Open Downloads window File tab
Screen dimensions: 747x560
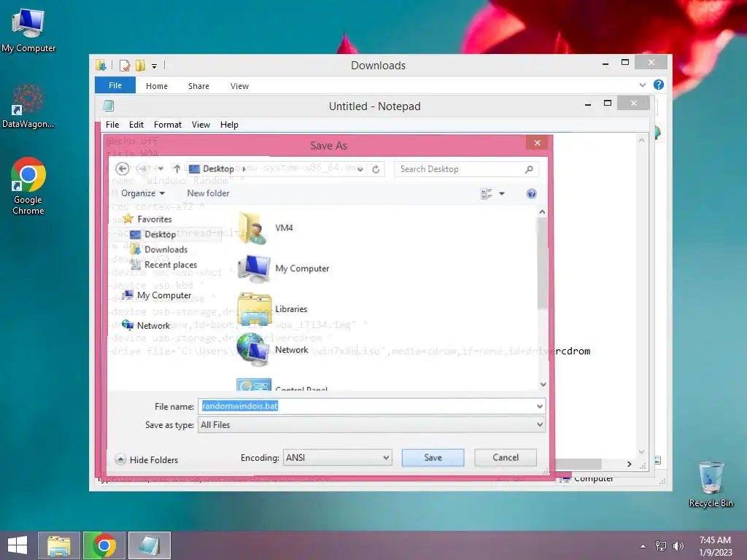click(115, 85)
